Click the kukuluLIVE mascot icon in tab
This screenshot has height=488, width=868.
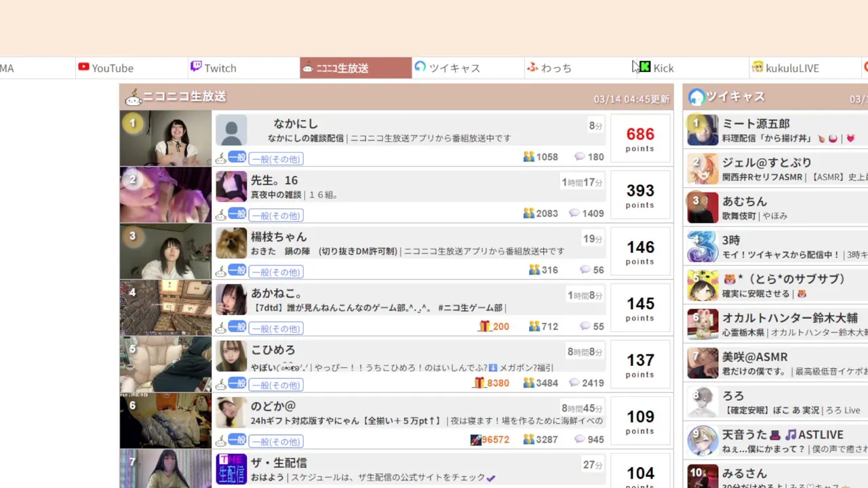point(757,66)
